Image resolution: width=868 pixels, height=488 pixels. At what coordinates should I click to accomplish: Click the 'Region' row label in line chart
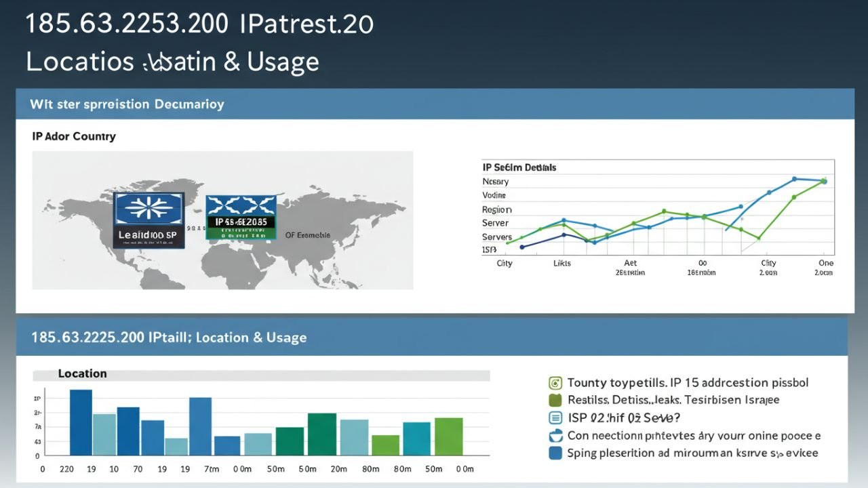(496, 209)
